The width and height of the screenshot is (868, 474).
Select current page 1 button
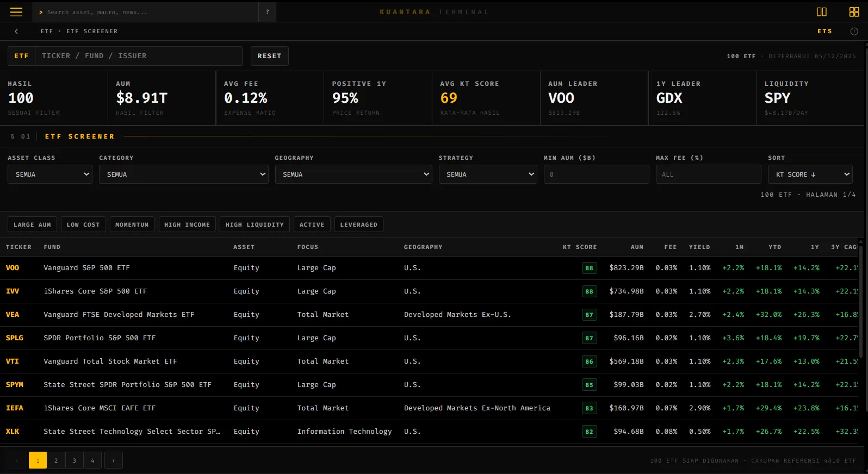[x=38, y=460]
